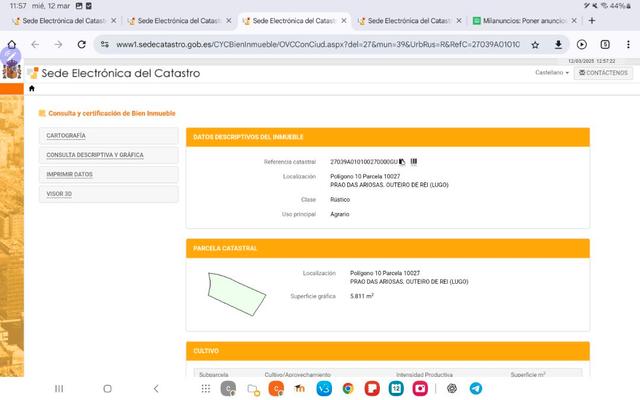Open the browser's three-dot menu
Image resolution: width=640 pixels, height=400 pixels.
point(626,44)
